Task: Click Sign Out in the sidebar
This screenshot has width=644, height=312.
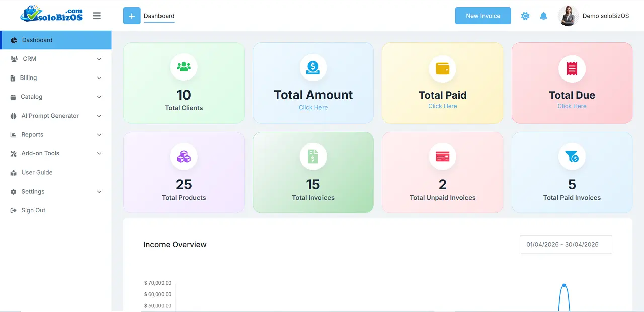Action: pos(56,210)
